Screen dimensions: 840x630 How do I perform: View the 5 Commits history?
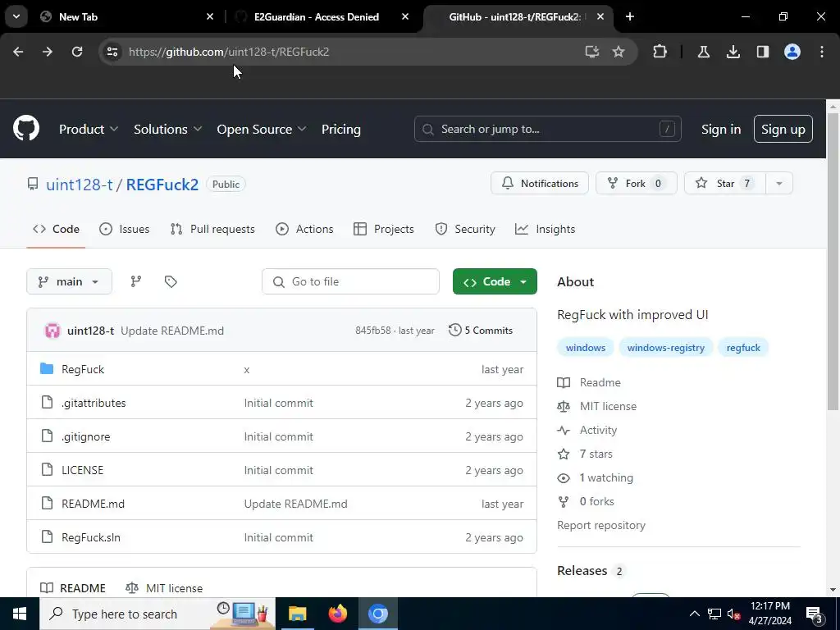point(481,330)
